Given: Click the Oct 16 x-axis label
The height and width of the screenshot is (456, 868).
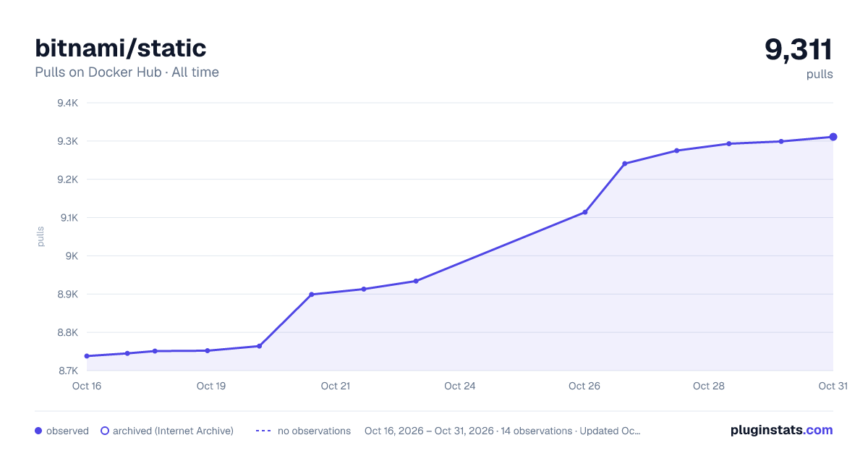Looking at the screenshot, I should (87, 386).
